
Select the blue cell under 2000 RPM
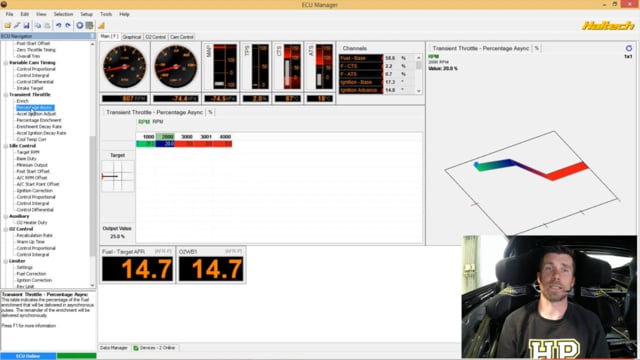[165, 144]
